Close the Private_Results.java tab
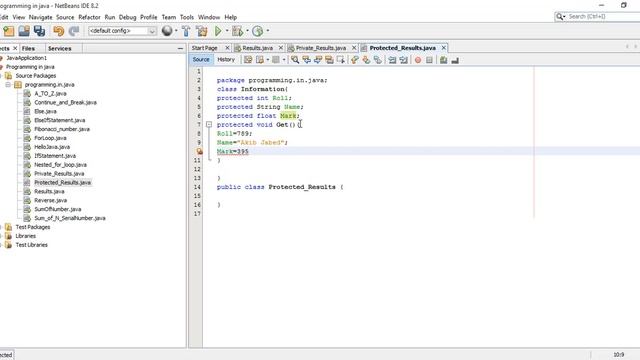Screen dimensions: 640x360 pyautogui.click(x=354, y=48)
